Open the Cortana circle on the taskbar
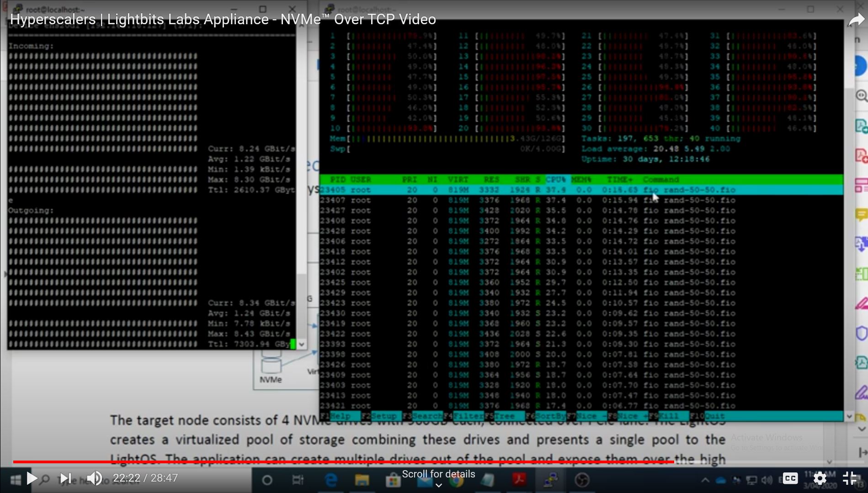868x493 pixels. 267,480
